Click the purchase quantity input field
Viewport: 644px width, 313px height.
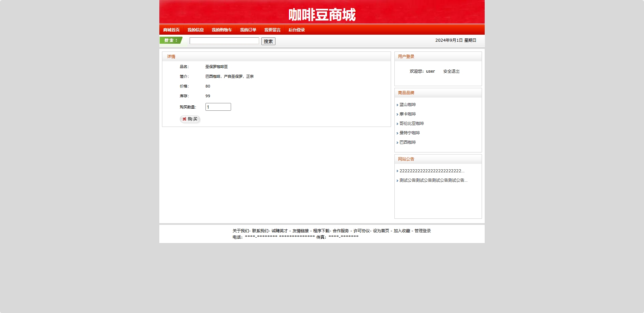pyautogui.click(x=218, y=107)
